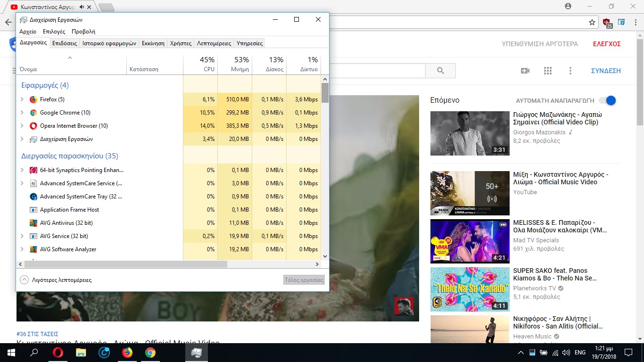
Task: Open the Γιώργος Μαζωνάκης video thumbnail
Action: [x=470, y=133]
